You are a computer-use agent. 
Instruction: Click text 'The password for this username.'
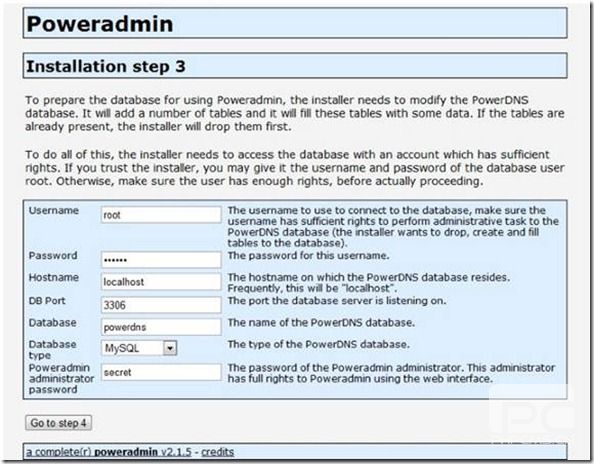tap(308, 256)
